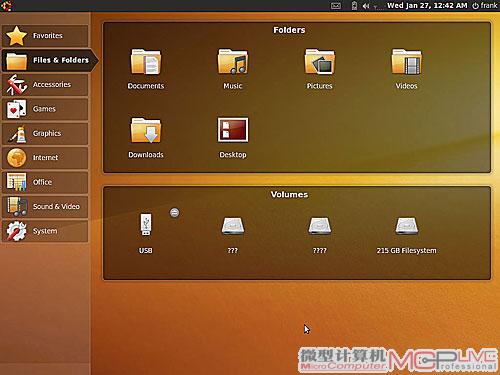This screenshot has width=500, height=375.
Task: Select the Files & Folders category
Action: (50, 60)
